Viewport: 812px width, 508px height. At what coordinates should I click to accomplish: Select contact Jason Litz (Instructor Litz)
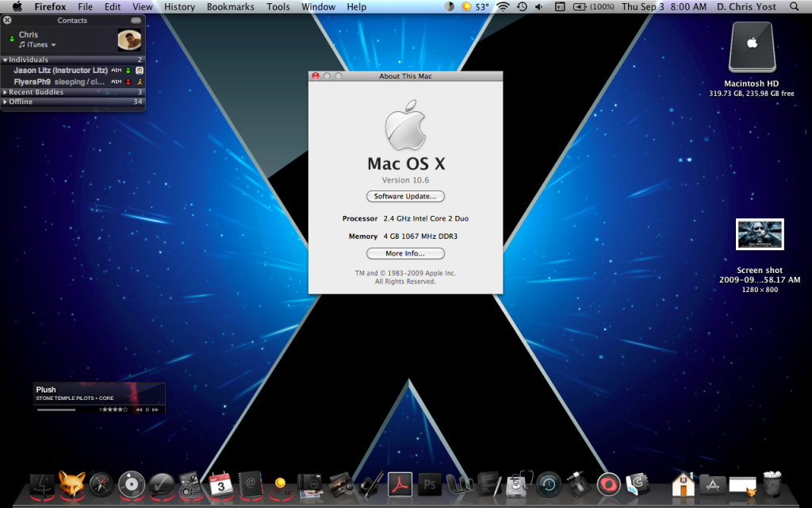click(x=72, y=71)
